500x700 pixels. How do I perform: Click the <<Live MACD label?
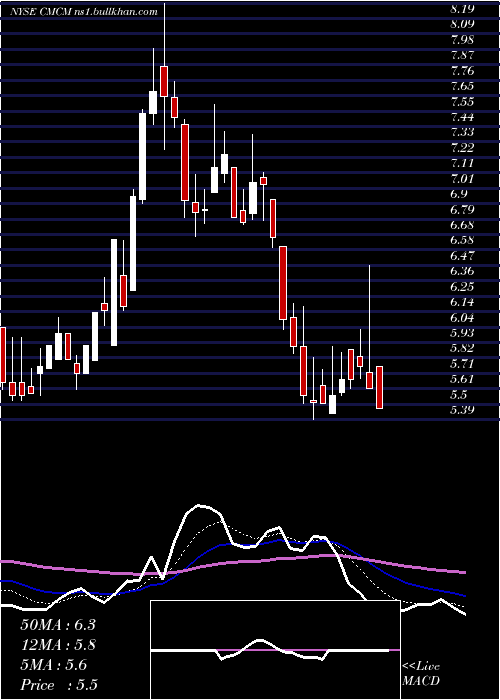421,674
